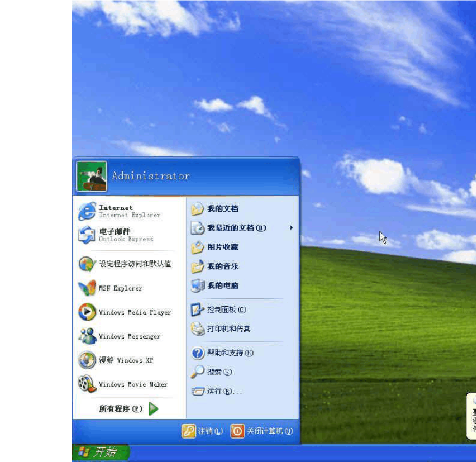
Task: Open the 运行 run icon
Action: (x=197, y=391)
